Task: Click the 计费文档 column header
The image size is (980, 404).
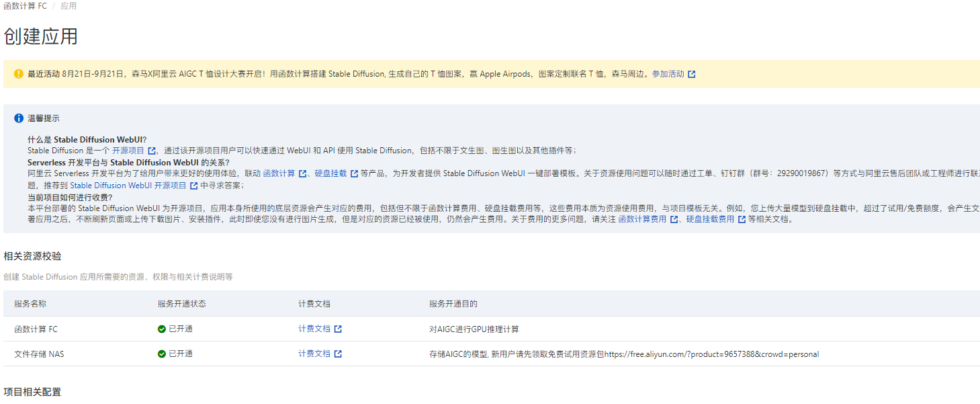Action: 314,304
